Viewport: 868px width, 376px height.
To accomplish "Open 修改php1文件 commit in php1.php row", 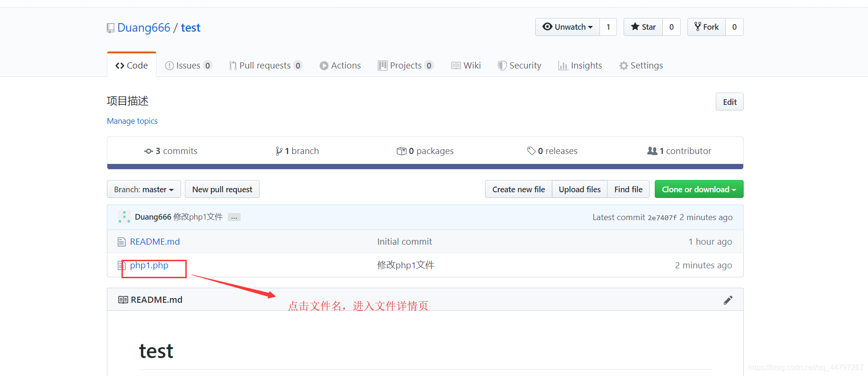I will (x=406, y=265).
